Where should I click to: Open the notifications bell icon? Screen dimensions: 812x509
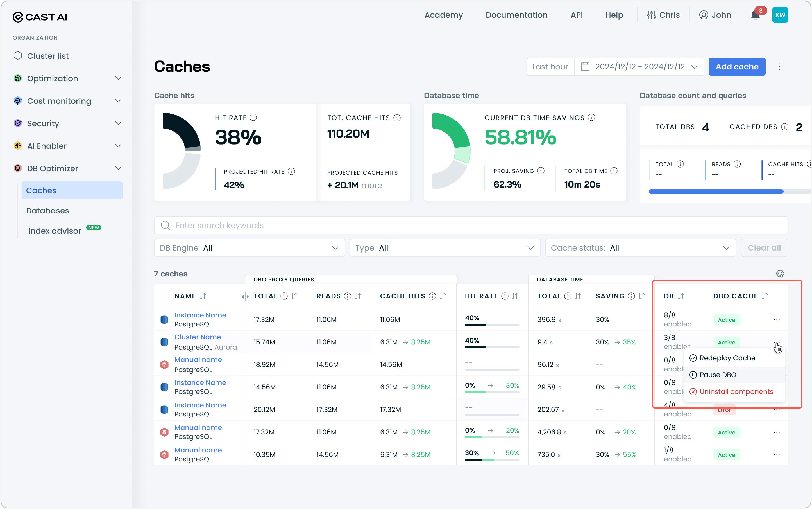755,15
